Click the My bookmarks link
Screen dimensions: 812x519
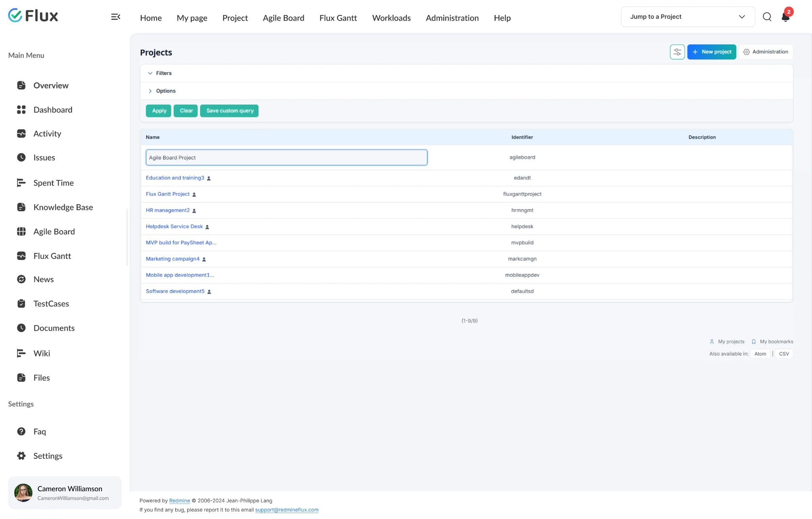coord(772,341)
